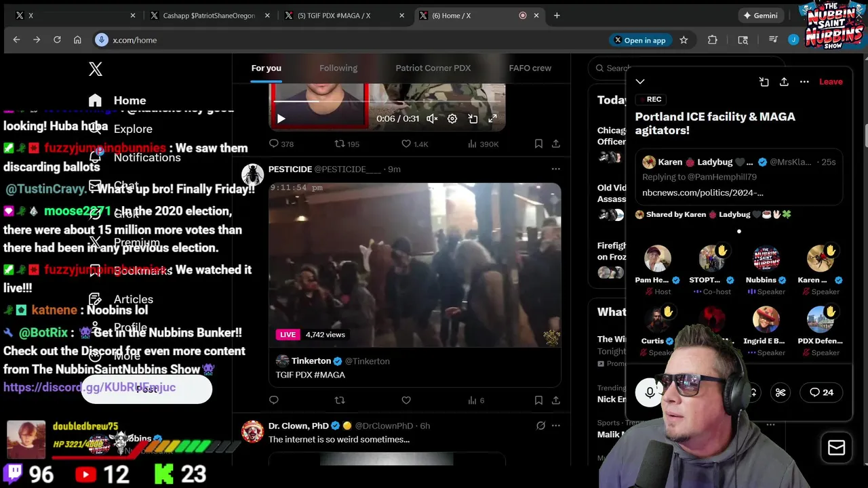Switch to TGIF PDX #MAGA browser tab

point(344,16)
